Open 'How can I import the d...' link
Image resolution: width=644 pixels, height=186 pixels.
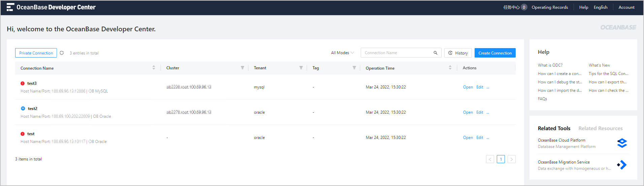[560, 90]
